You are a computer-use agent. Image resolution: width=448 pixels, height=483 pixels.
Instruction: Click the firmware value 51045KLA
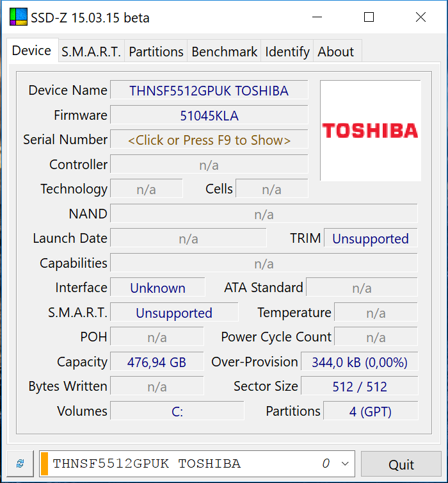tap(209, 115)
